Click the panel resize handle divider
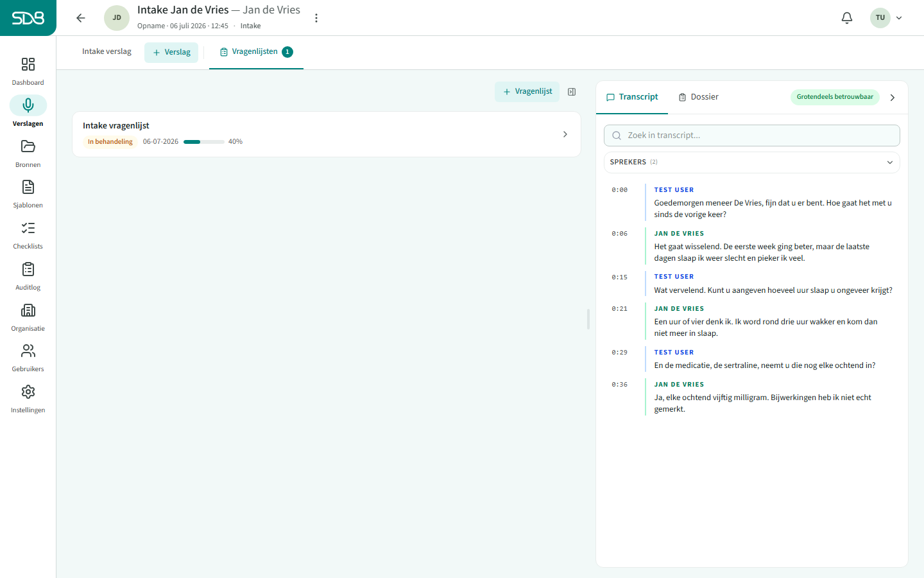 coord(588,319)
